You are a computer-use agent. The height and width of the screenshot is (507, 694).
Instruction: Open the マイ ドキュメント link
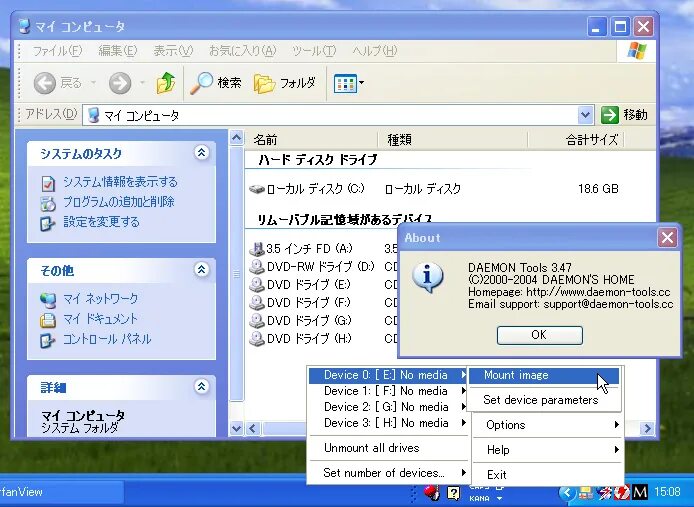coord(100,319)
